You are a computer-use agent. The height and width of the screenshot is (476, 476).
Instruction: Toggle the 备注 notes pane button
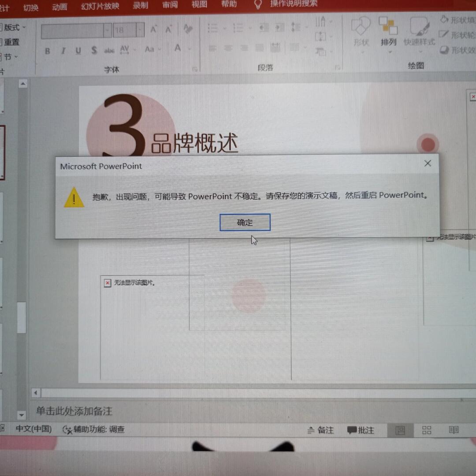[x=320, y=430]
